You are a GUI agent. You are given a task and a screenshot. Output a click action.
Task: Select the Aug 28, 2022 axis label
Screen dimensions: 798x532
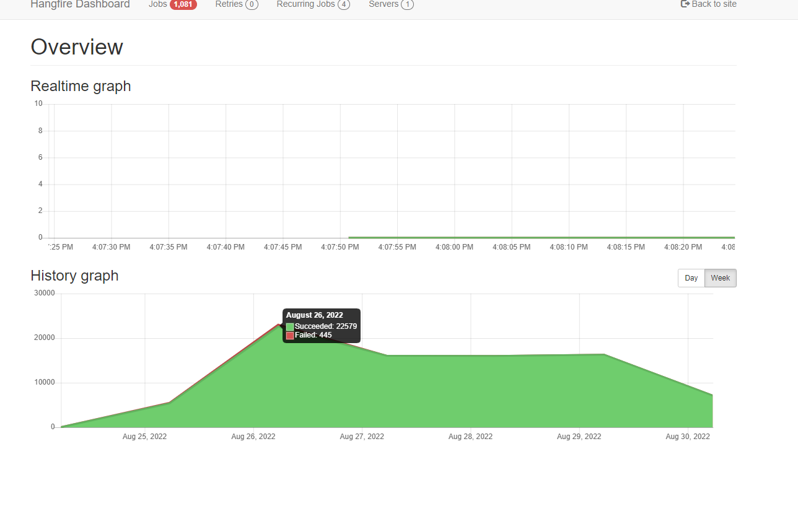click(x=470, y=436)
